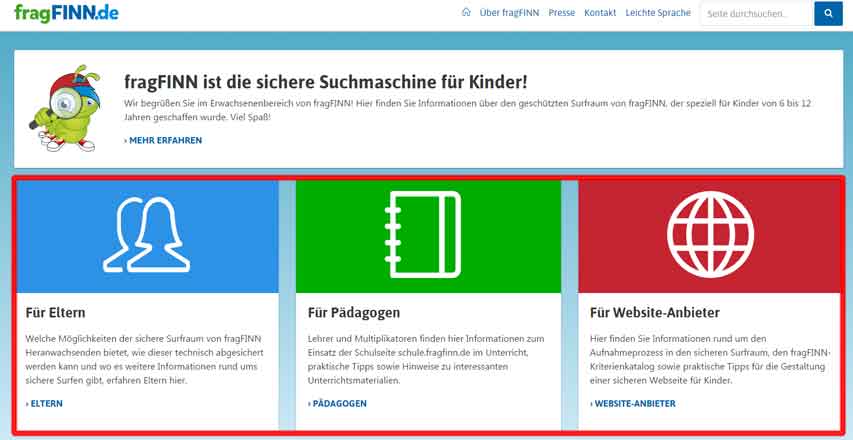Follow the PÄDAGOGEN link
This screenshot has width=853, height=440.
[337, 404]
